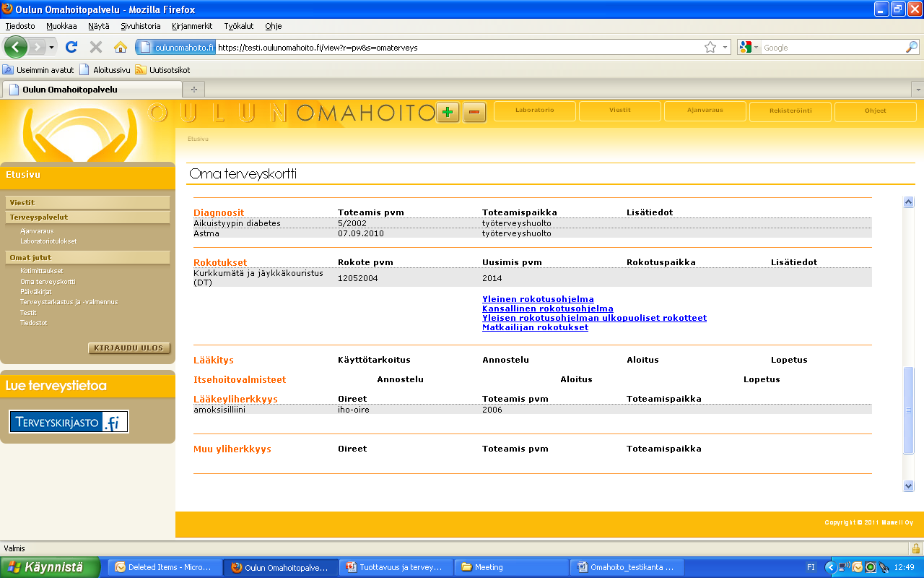Viewport: 924px width, 578px height.
Task: Open the Tiedosto menu
Action: tap(20, 26)
